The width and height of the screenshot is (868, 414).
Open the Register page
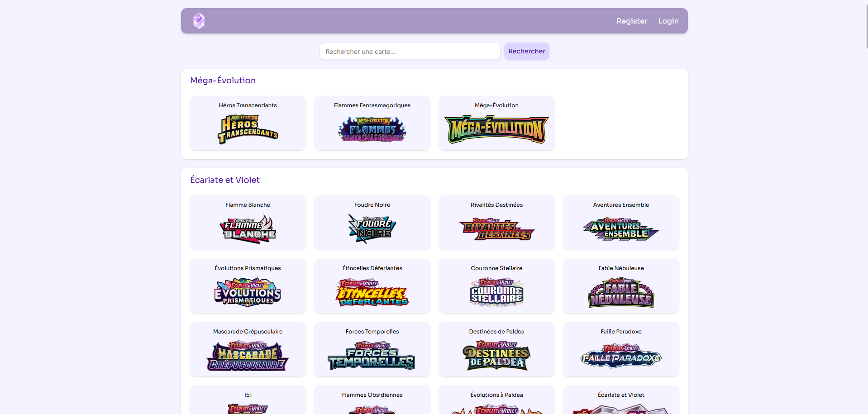click(x=632, y=21)
